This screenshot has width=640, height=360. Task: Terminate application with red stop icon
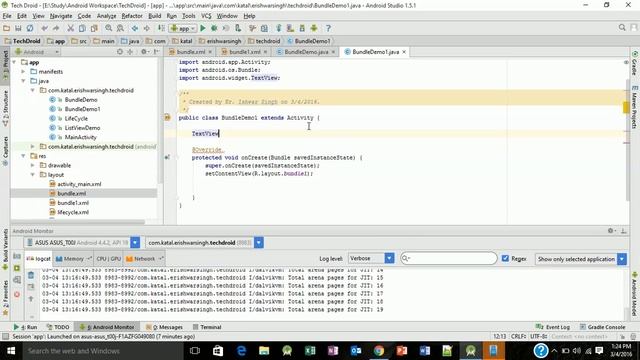tap(17, 294)
